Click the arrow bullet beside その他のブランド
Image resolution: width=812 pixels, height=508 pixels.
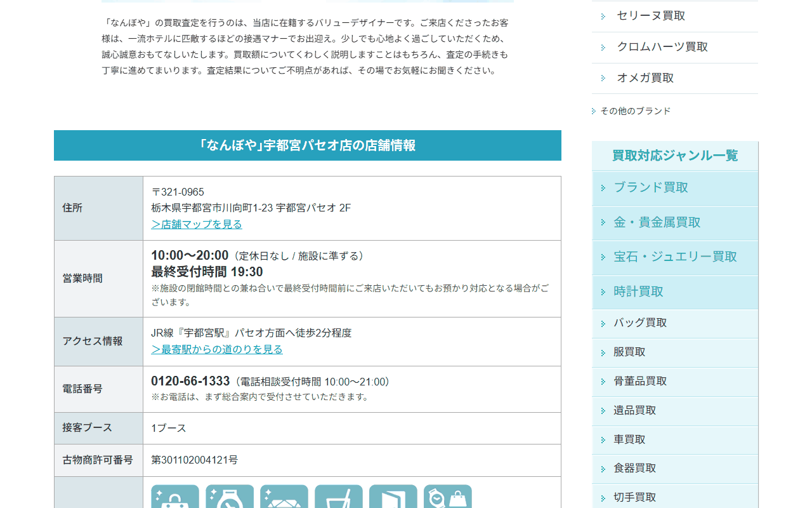[594, 111]
